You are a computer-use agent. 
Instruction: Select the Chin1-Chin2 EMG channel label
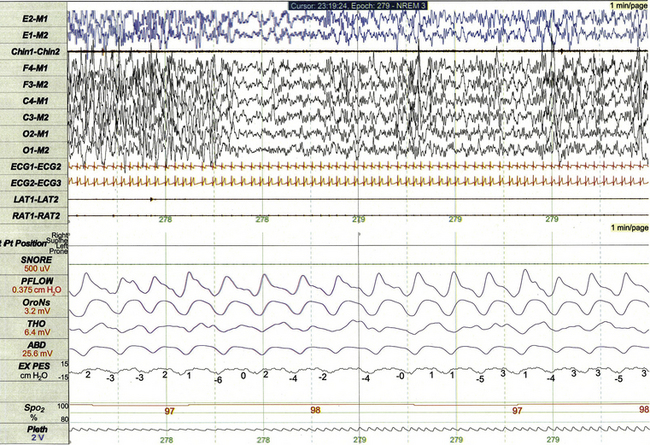coord(32,50)
